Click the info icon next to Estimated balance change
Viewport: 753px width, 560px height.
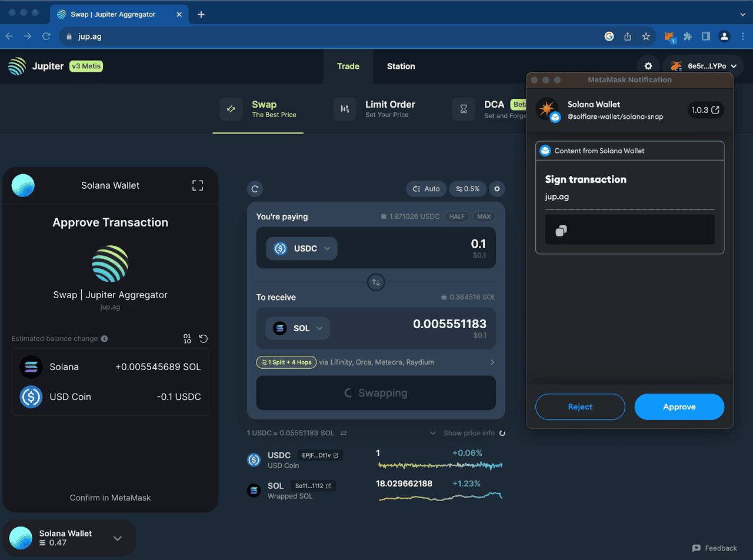104,339
